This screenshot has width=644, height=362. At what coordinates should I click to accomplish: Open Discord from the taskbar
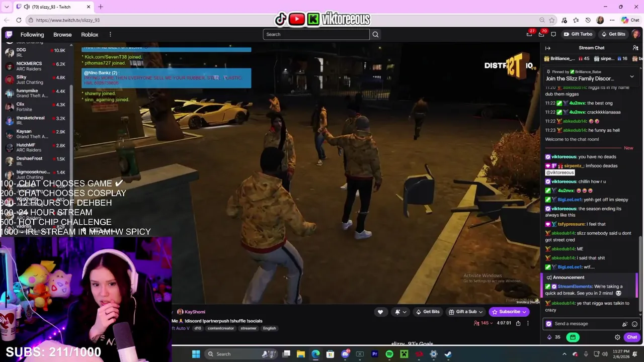pyautogui.click(x=345, y=354)
